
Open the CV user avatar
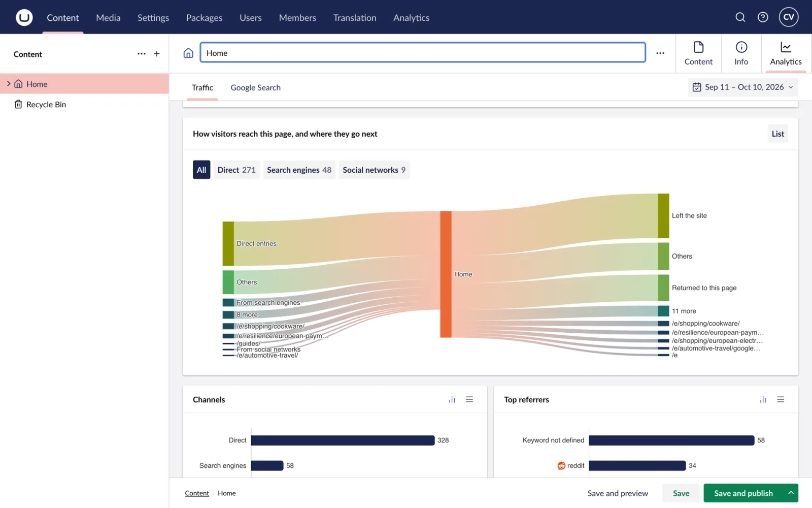[x=789, y=17]
